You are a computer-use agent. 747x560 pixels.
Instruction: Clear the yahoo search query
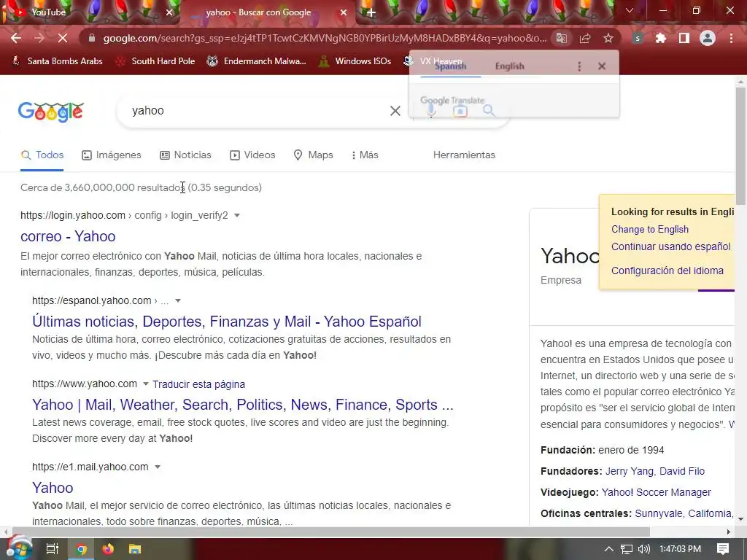coord(395,111)
